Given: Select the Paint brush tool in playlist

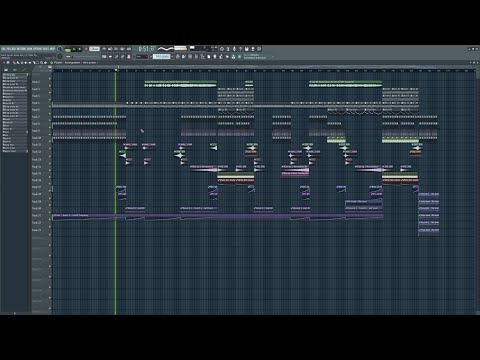Looking at the screenshot, I should pyautogui.click(x=18, y=63).
